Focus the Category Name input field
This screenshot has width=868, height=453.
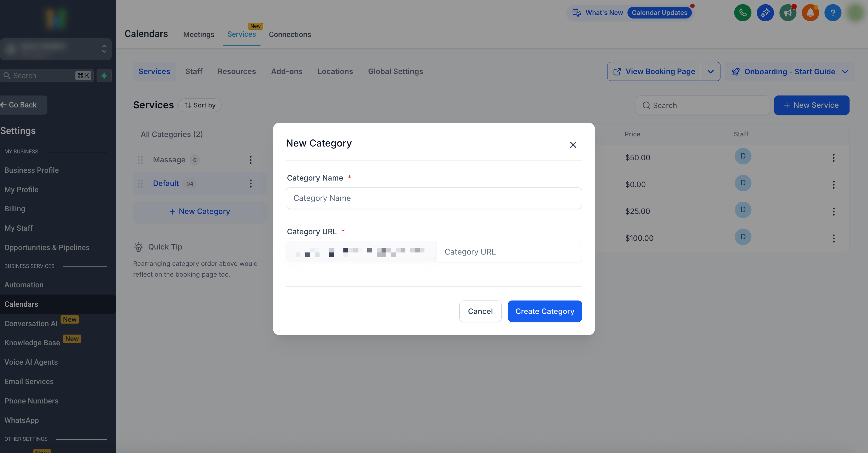[x=434, y=198]
